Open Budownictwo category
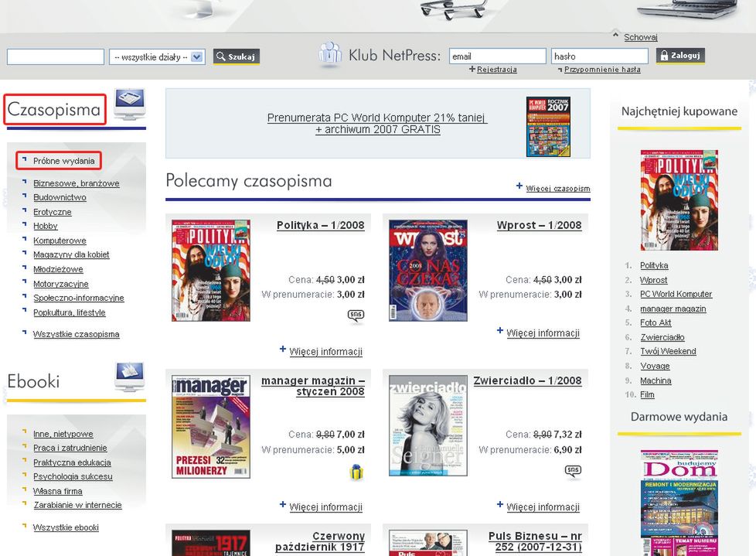756x556 pixels. point(60,197)
